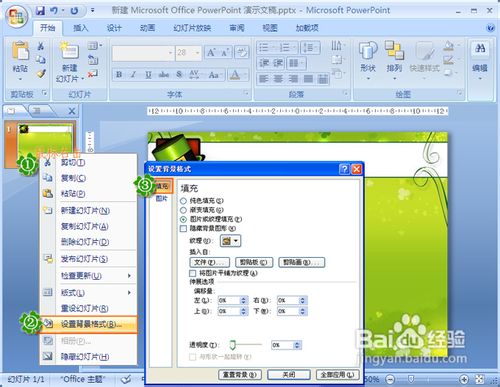500x387 pixels.
Task: Apply numbered list formatting
Action: tap(284, 48)
